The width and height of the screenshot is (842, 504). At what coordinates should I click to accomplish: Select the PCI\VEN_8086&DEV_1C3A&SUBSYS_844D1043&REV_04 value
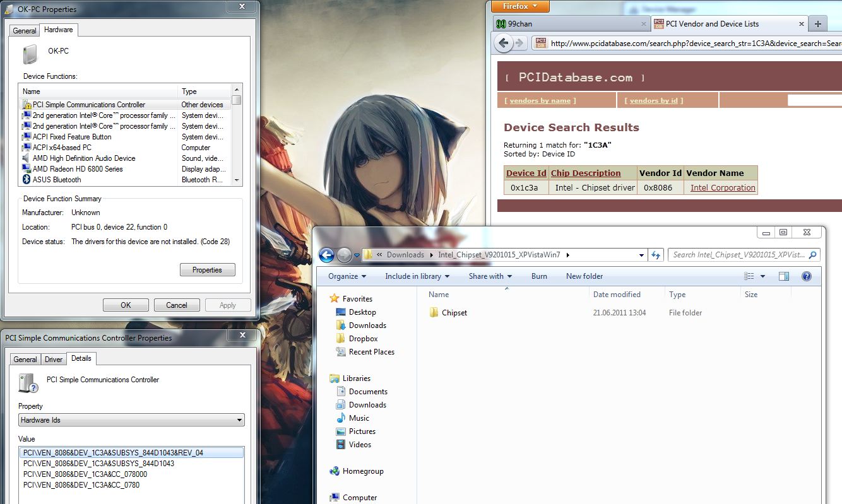click(x=131, y=453)
